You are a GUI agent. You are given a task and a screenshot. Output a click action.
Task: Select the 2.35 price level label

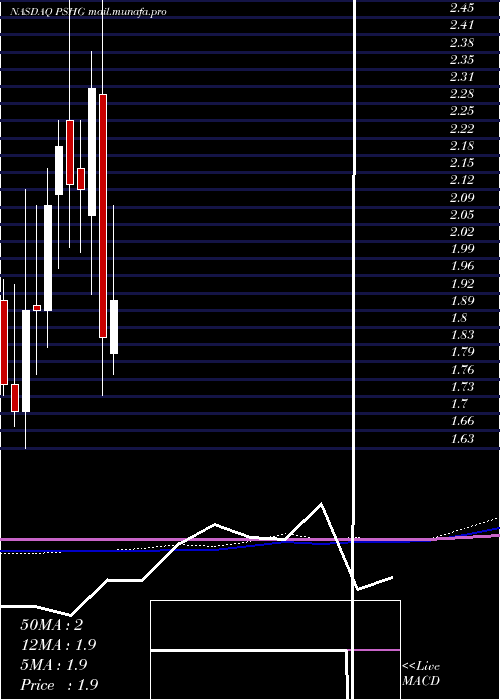click(x=462, y=59)
